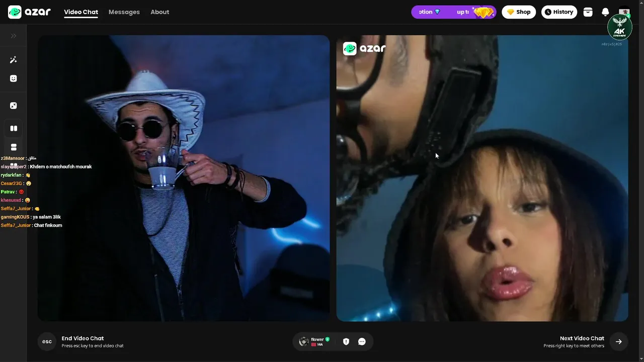Switch to the Video Chat tab
This screenshot has width=644, height=362.
coord(81,12)
